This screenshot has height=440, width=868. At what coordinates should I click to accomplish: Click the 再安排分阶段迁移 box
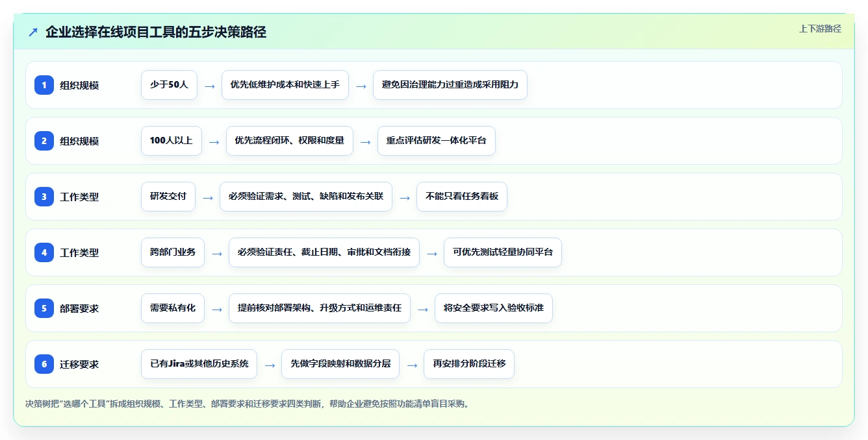click(469, 364)
